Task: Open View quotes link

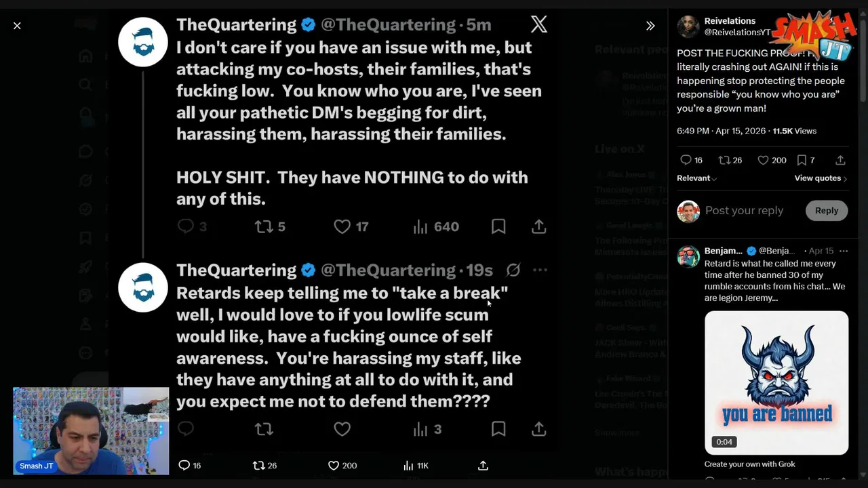Action: click(821, 178)
